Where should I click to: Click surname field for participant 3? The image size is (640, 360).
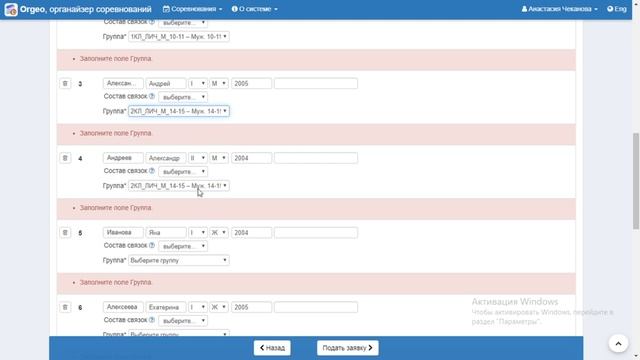click(x=123, y=83)
